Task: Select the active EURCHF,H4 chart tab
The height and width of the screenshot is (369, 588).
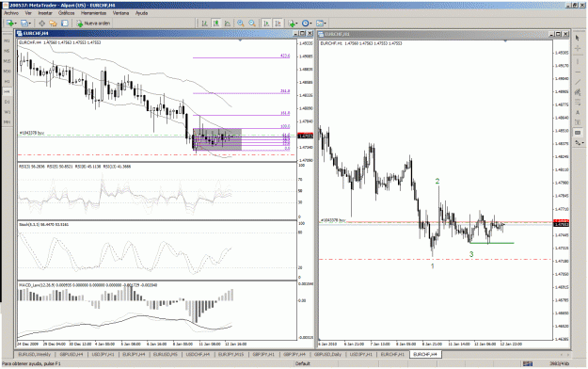Action: coord(425,354)
